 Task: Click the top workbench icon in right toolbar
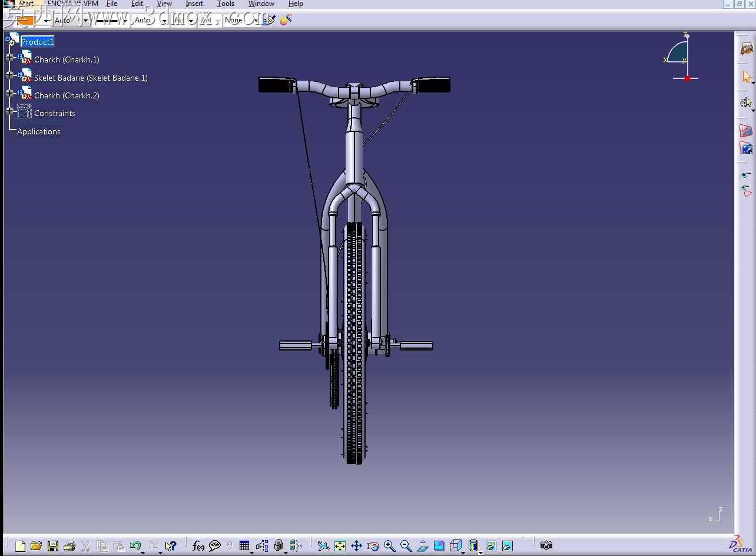pyautogui.click(x=746, y=48)
